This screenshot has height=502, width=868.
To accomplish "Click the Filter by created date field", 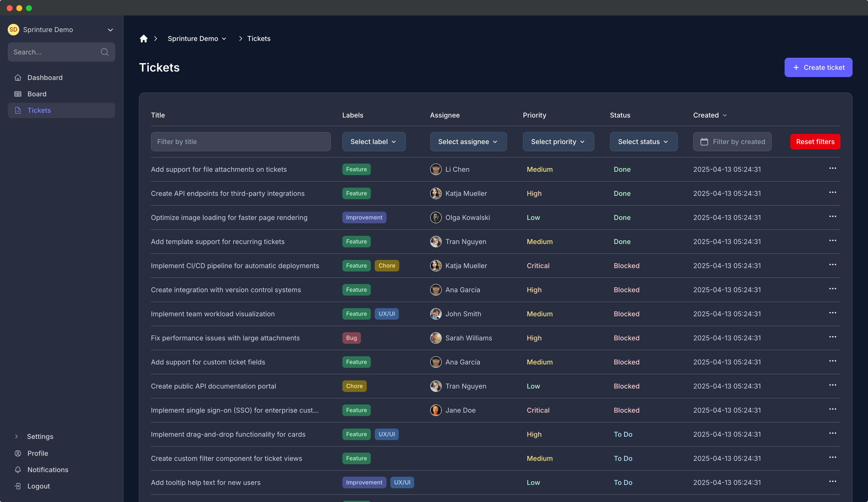I will click(732, 142).
